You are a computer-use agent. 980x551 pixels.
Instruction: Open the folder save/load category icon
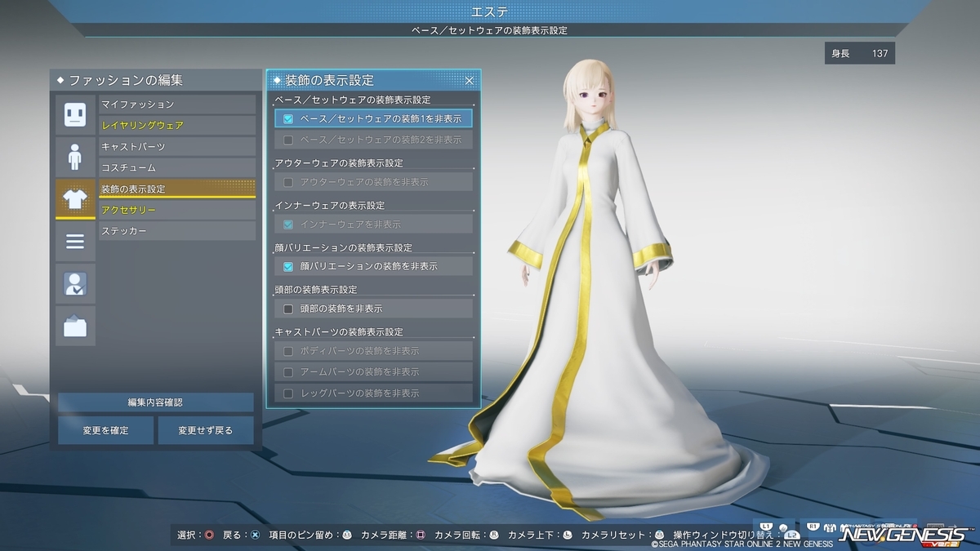(x=75, y=327)
